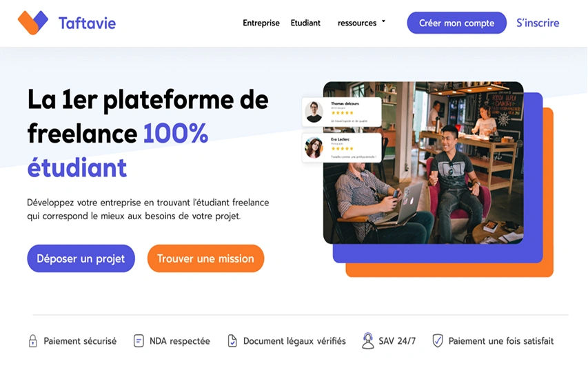This screenshot has width=588, height=368.
Task: Expand the ressources dropdown arrow
Action: (x=384, y=22)
